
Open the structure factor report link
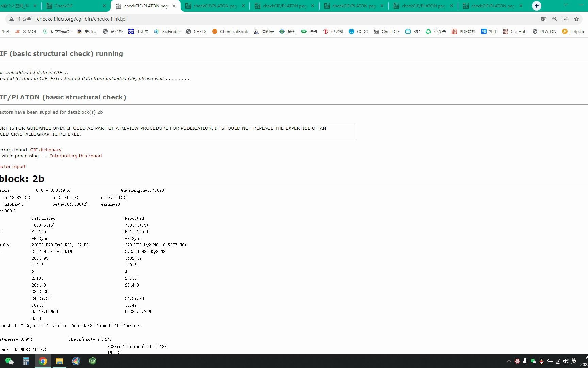[x=13, y=166]
